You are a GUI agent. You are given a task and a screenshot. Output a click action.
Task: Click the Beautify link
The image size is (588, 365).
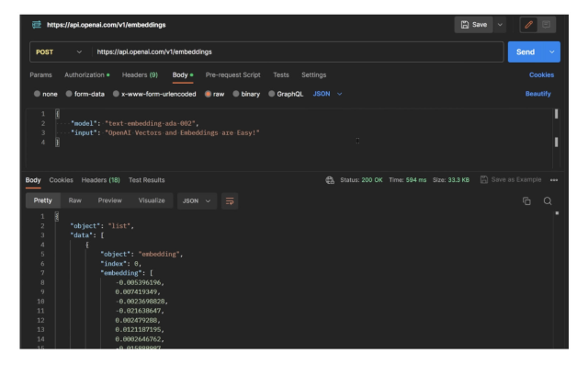point(538,94)
